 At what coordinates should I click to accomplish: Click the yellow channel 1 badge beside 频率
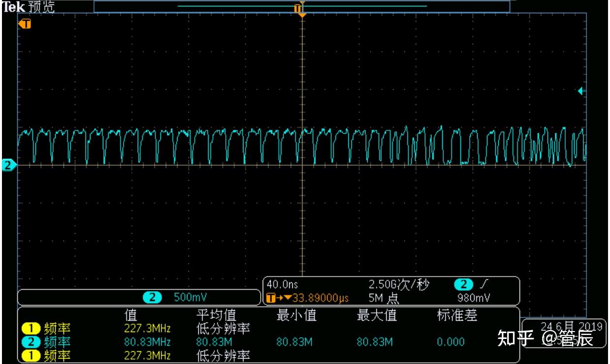pos(30,329)
